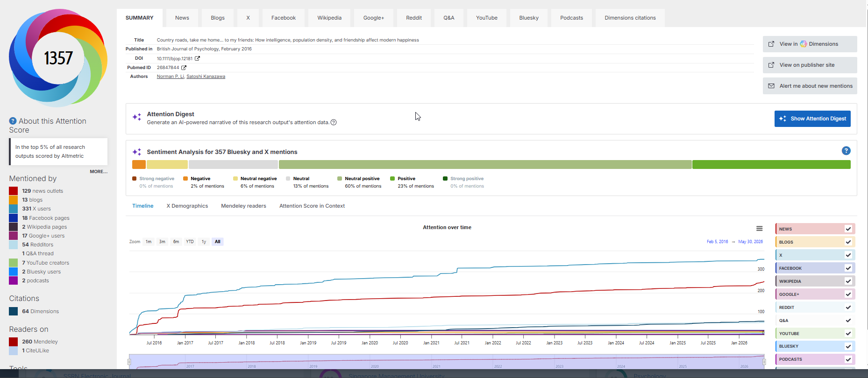Set chart zoom to 1m
Image resolution: width=868 pixels, height=378 pixels.
[149, 242]
